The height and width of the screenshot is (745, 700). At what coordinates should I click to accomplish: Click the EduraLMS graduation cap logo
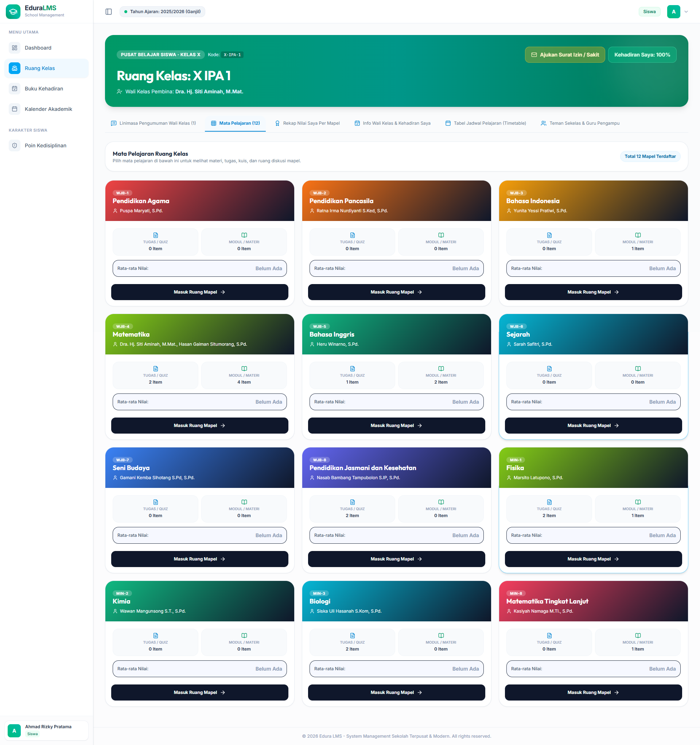pyautogui.click(x=13, y=12)
